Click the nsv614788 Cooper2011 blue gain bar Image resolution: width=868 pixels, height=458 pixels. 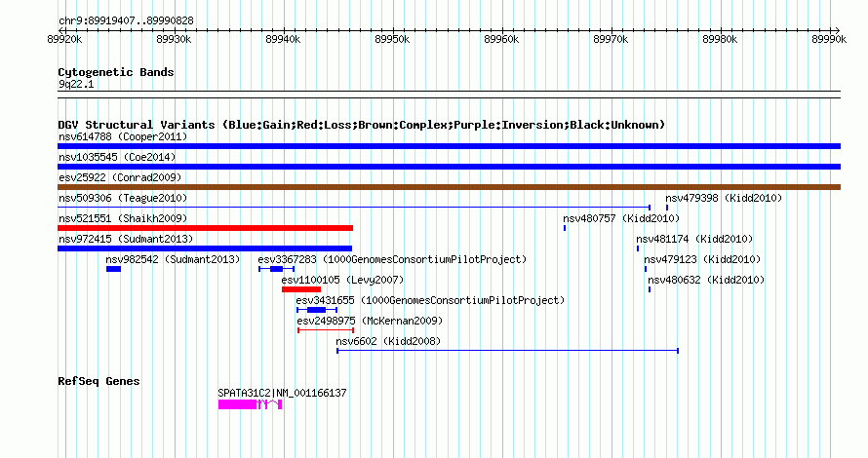click(x=449, y=146)
